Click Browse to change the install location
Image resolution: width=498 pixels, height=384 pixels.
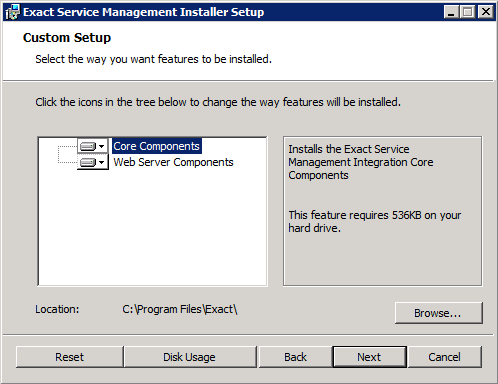pyautogui.click(x=439, y=313)
